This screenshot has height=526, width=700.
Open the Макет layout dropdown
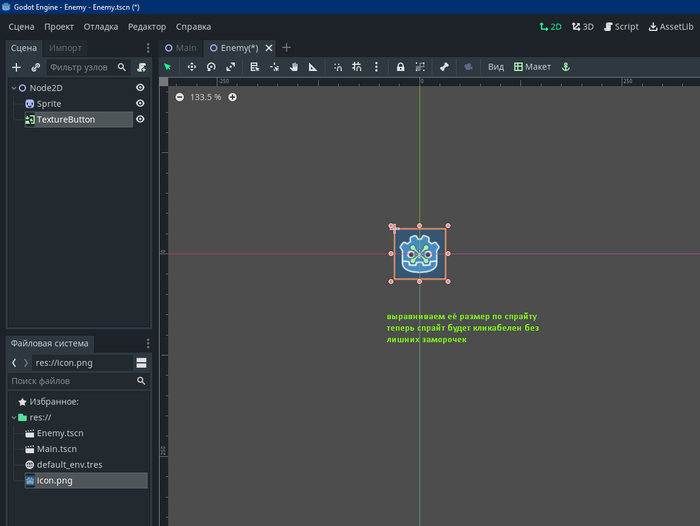(x=532, y=67)
